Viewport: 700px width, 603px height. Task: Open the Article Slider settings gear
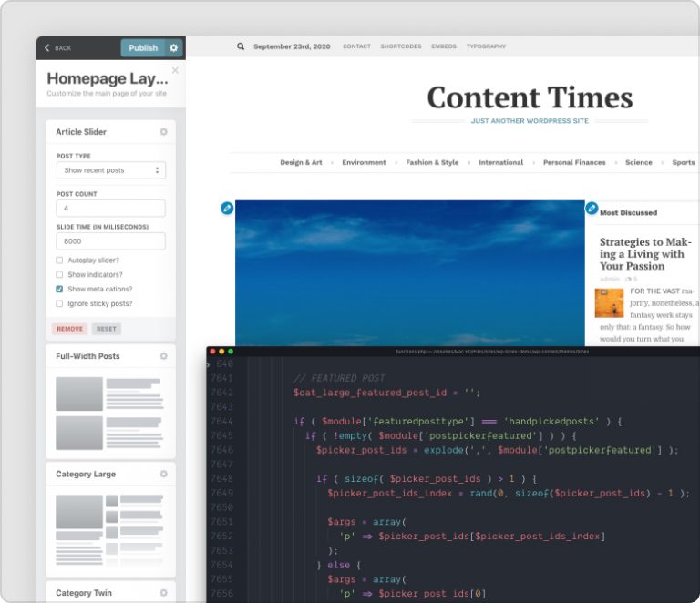pyautogui.click(x=164, y=132)
